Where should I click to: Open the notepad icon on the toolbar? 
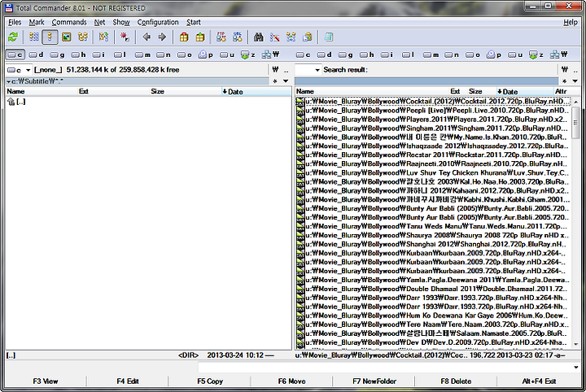pos(329,37)
